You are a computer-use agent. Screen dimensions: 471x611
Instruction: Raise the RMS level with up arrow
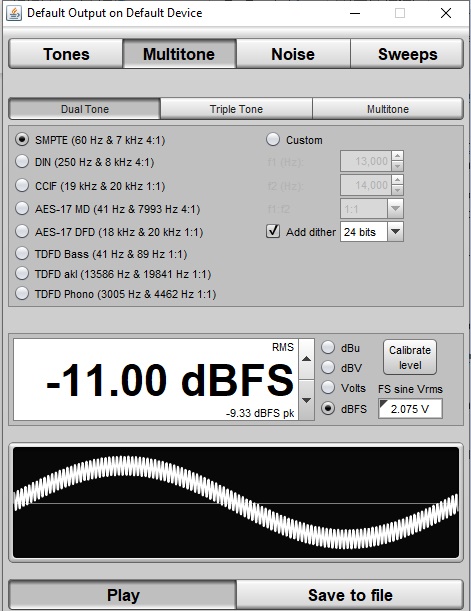[x=307, y=359]
